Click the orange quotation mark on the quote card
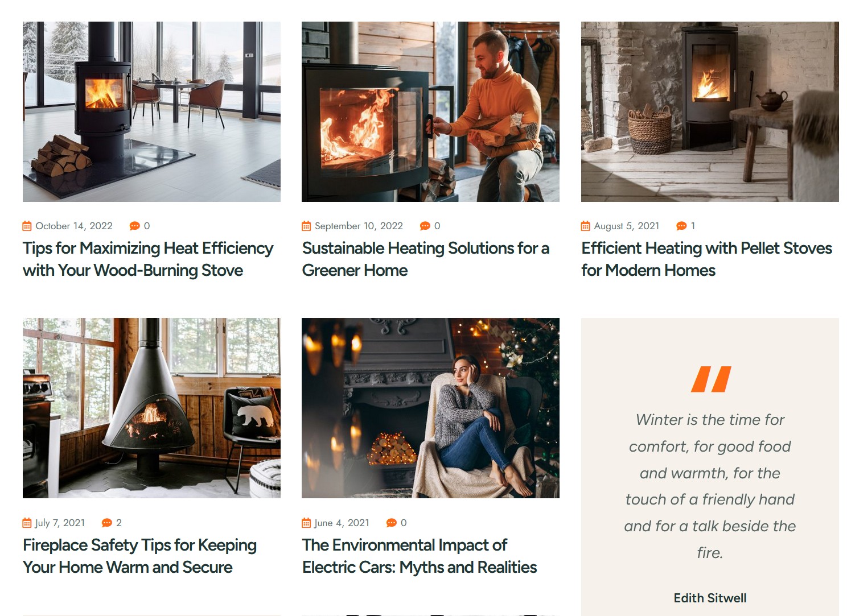The width and height of the screenshot is (847, 616). coord(710,380)
